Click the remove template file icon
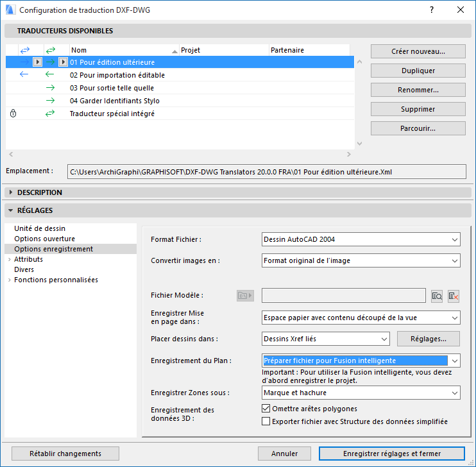Screen dimensions: 476x467 pos(454,296)
